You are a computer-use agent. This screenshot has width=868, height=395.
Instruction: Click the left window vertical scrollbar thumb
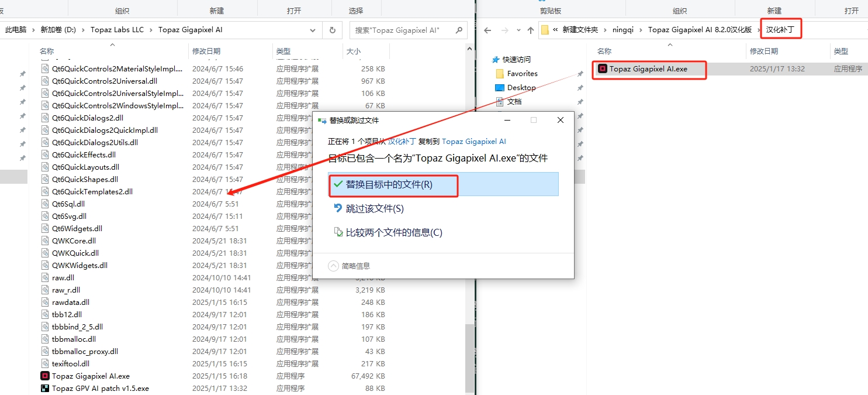469,359
